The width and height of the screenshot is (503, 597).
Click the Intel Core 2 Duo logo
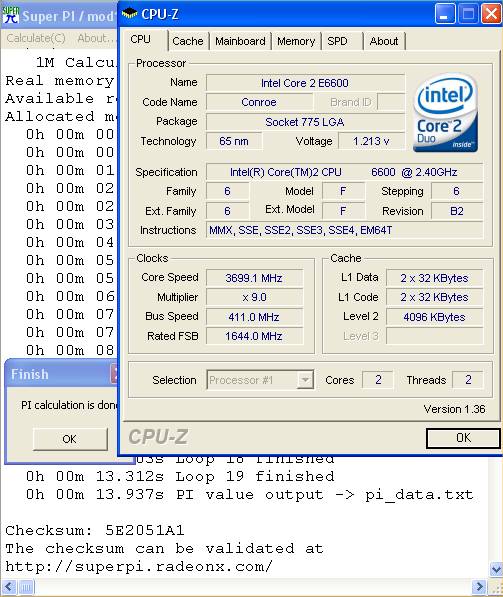click(446, 113)
